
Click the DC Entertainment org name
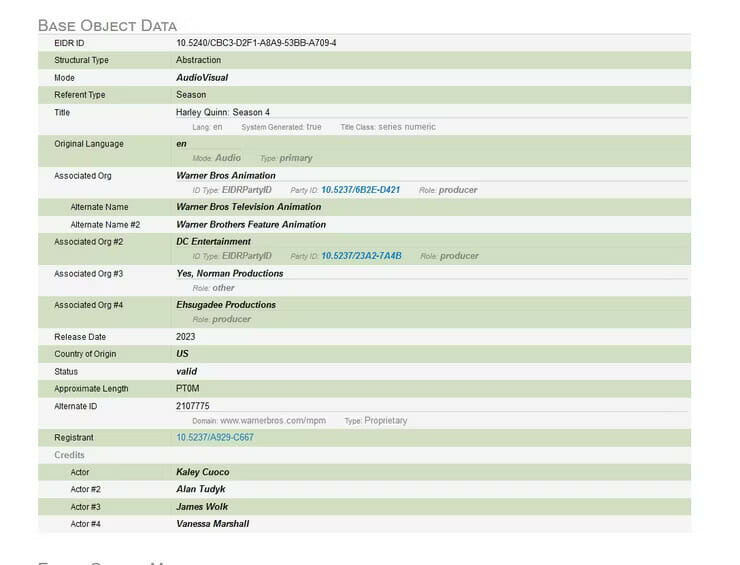[213, 242]
